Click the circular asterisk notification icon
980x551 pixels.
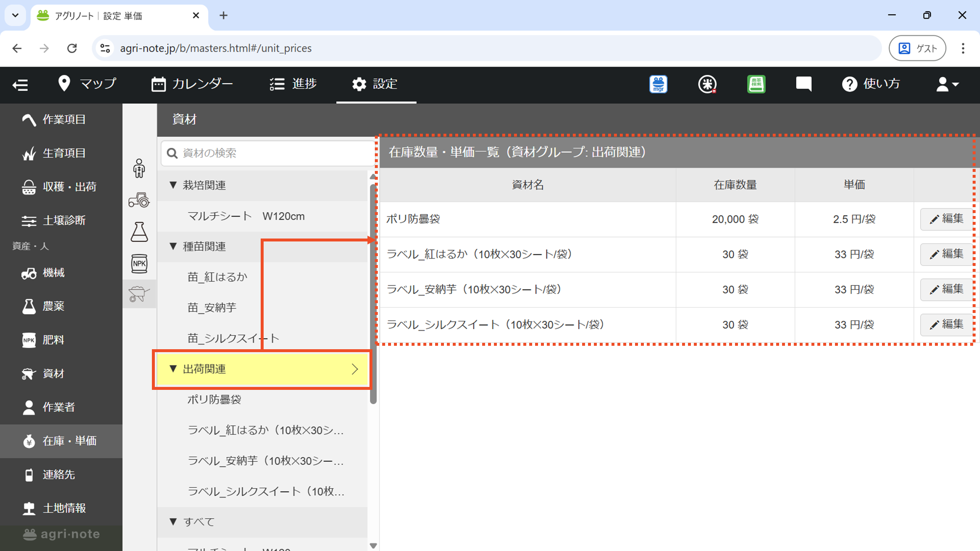click(707, 84)
